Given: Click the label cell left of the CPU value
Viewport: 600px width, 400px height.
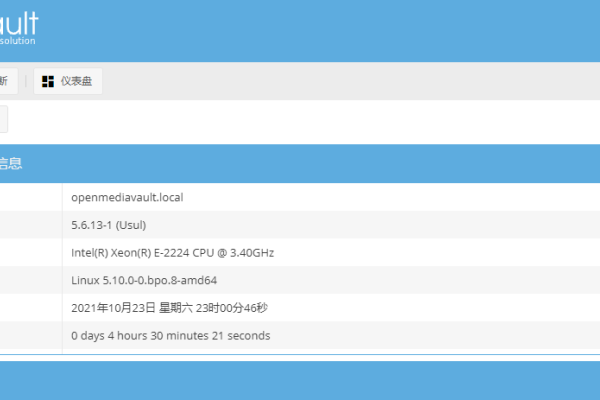Looking at the screenshot, I should (30, 253).
